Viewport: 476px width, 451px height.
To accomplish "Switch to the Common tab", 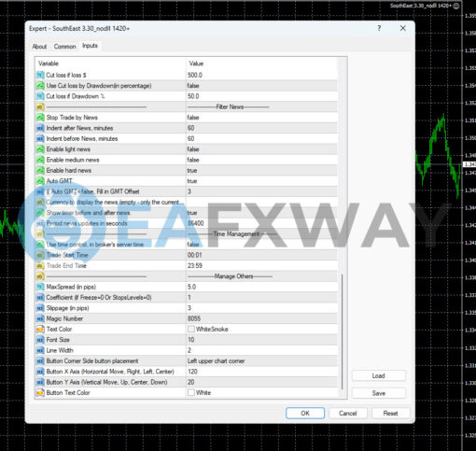I will [x=64, y=47].
